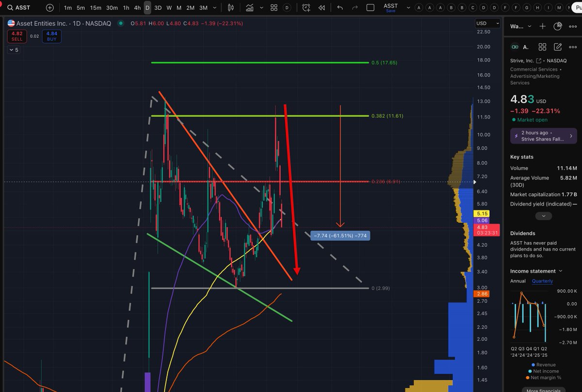Select the 15m timeframe
The width and height of the screenshot is (582, 392).
point(96,8)
